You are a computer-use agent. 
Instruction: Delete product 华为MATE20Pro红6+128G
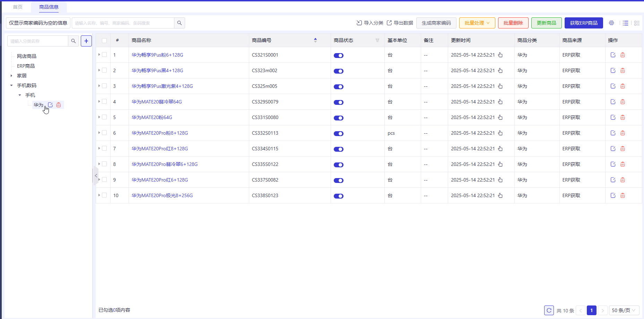click(623, 180)
